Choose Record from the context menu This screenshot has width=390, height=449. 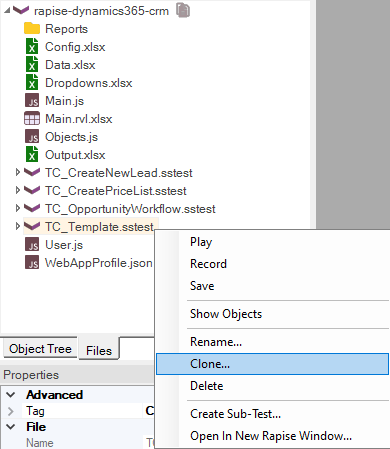pos(272,264)
